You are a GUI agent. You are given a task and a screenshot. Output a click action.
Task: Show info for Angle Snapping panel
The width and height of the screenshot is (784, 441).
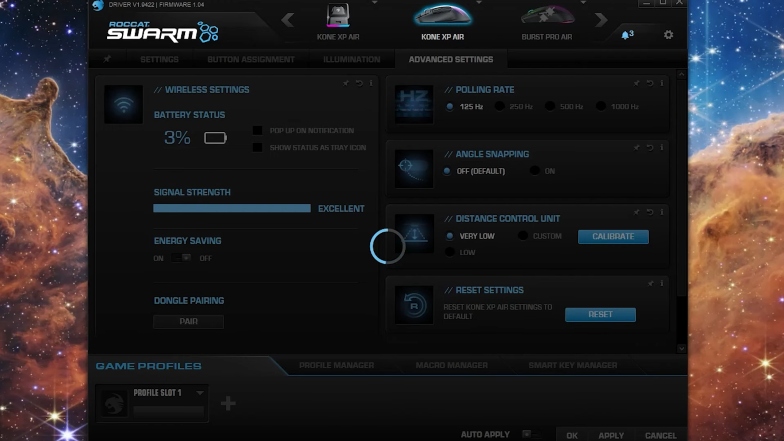[662, 148]
